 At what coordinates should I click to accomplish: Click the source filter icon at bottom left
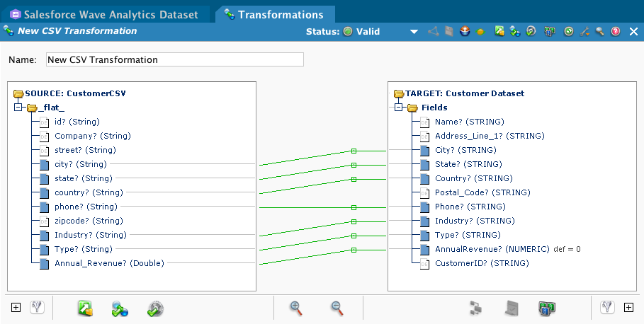pos(38,308)
